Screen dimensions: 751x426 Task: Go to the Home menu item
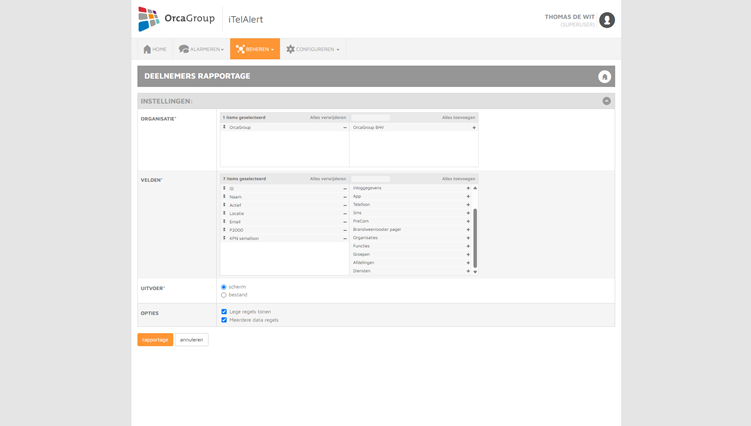tap(155, 49)
